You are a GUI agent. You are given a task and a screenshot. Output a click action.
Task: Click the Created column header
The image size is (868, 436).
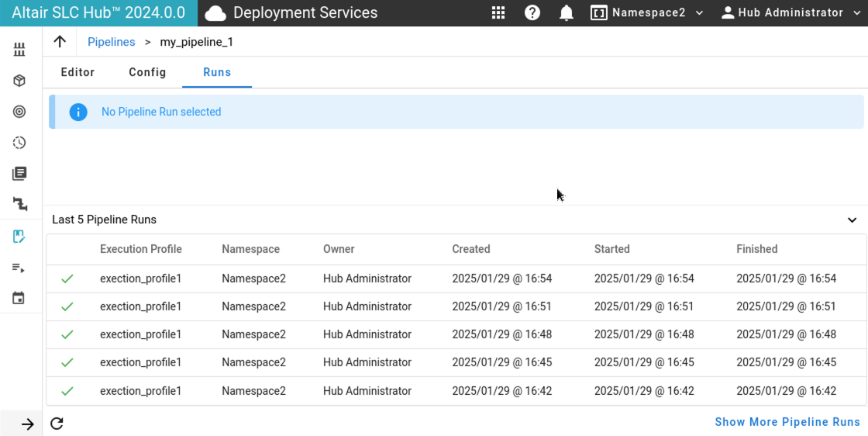[x=471, y=249]
